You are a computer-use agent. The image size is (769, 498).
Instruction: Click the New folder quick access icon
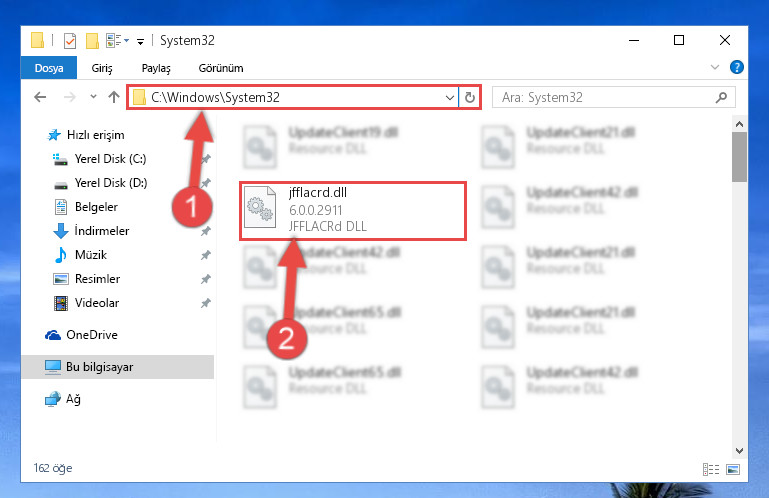pyautogui.click(x=92, y=41)
